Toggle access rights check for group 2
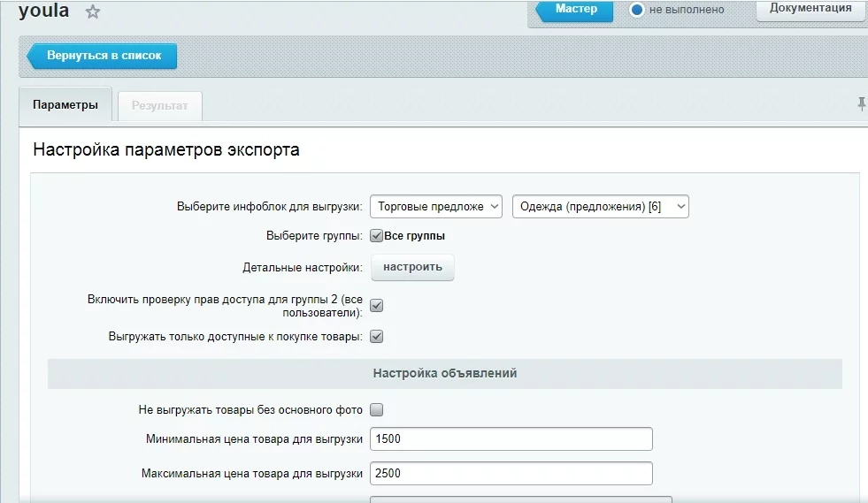The image size is (868, 503). pos(376,306)
